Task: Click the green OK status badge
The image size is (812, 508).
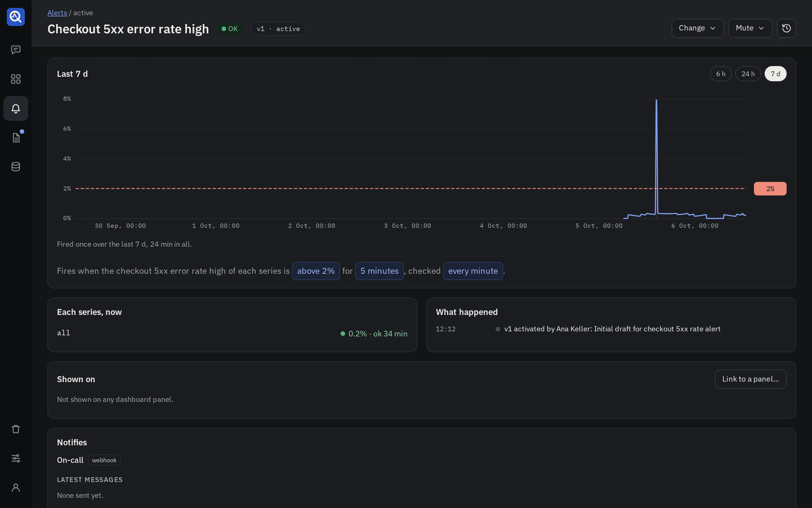Action: coord(230,29)
